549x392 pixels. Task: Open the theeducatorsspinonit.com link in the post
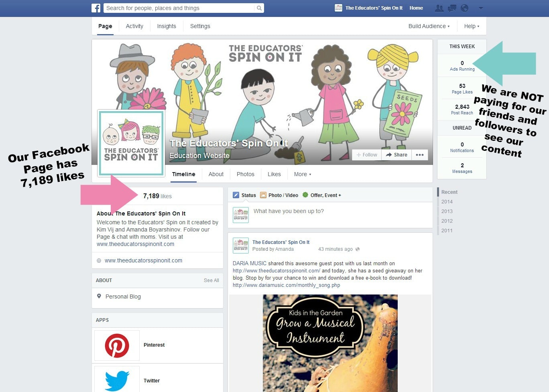(277, 271)
